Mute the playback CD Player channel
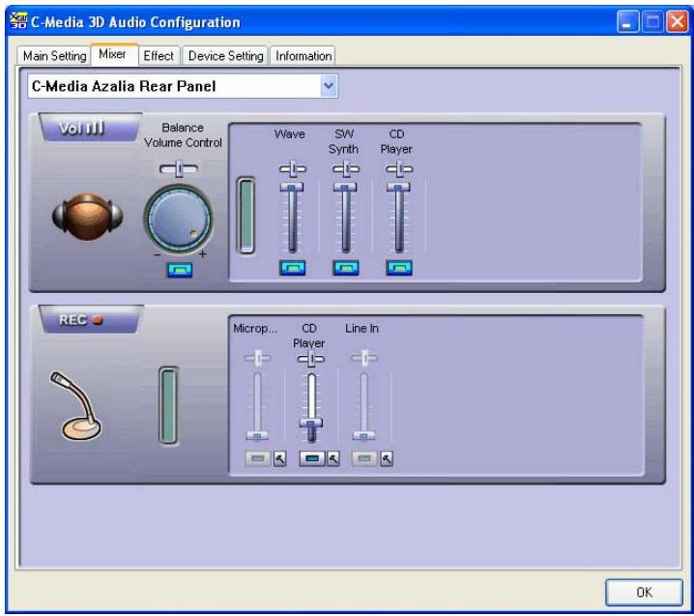Screen dimensions: 694x616 point(399,268)
